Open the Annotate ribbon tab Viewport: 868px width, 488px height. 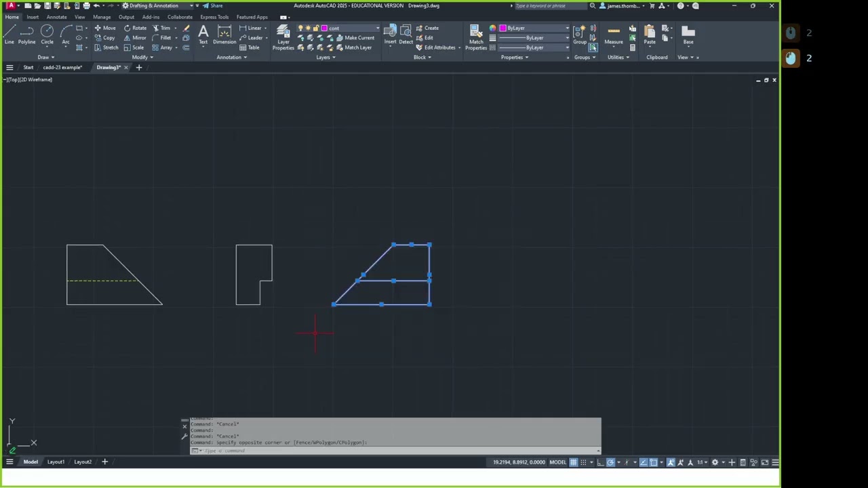pyautogui.click(x=56, y=17)
